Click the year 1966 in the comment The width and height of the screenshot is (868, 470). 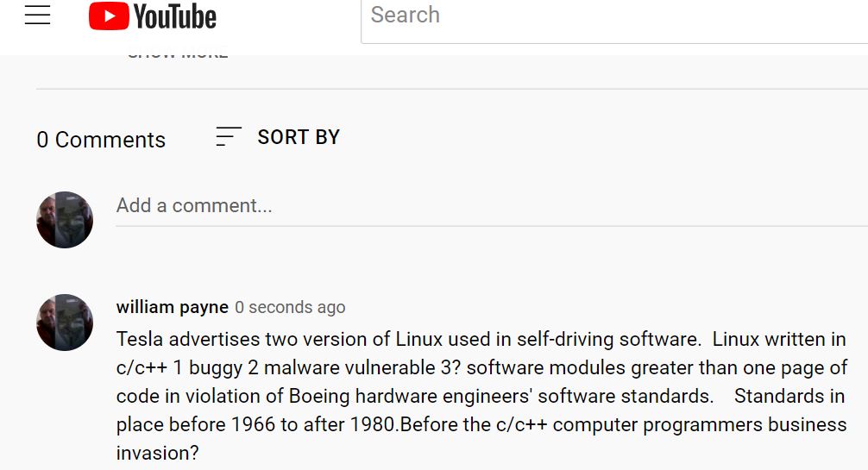coord(253,424)
